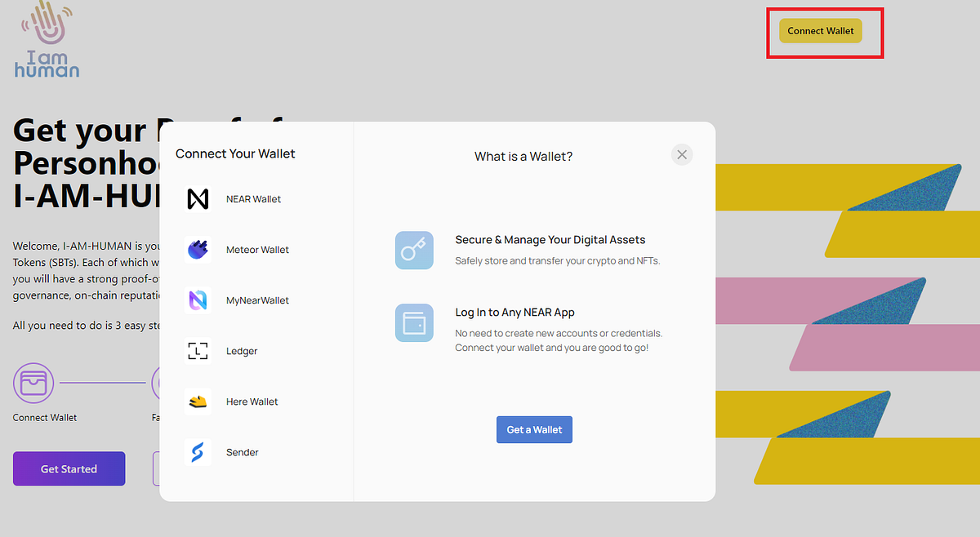The image size is (980, 537).
Task: Close the wallet dialog with the X
Action: [x=682, y=155]
